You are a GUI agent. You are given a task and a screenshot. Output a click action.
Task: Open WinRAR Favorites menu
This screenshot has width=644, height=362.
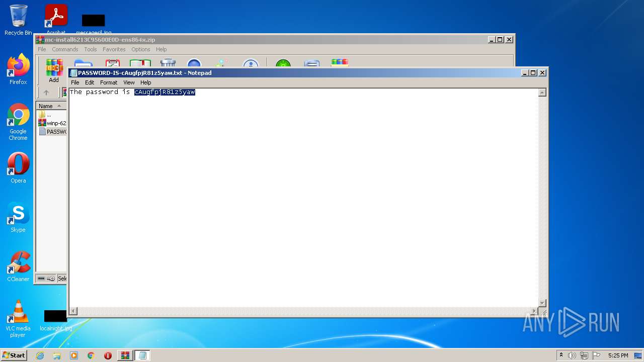tap(114, 49)
